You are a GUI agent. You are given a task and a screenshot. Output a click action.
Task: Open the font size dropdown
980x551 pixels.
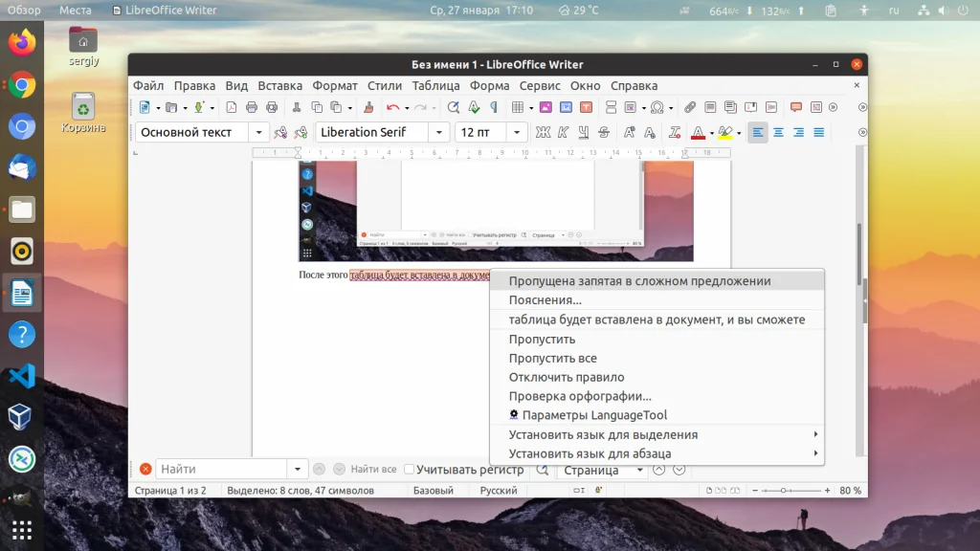tap(516, 132)
